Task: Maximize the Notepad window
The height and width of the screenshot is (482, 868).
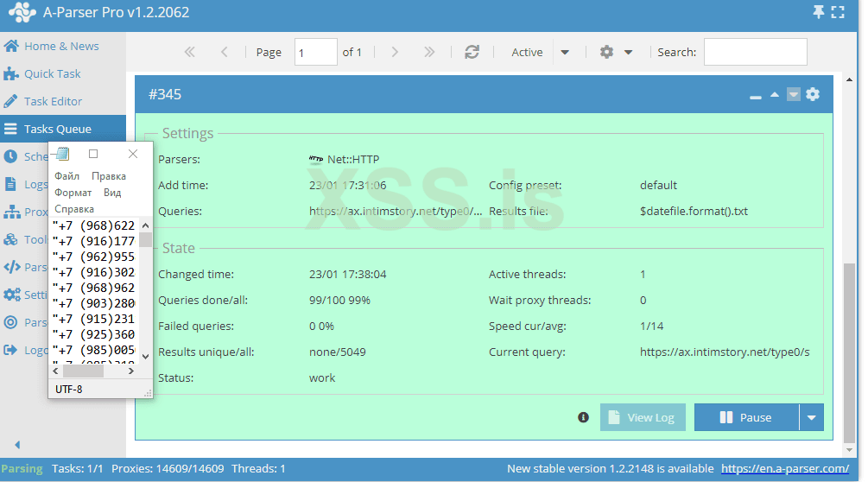Action: (x=93, y=154)
